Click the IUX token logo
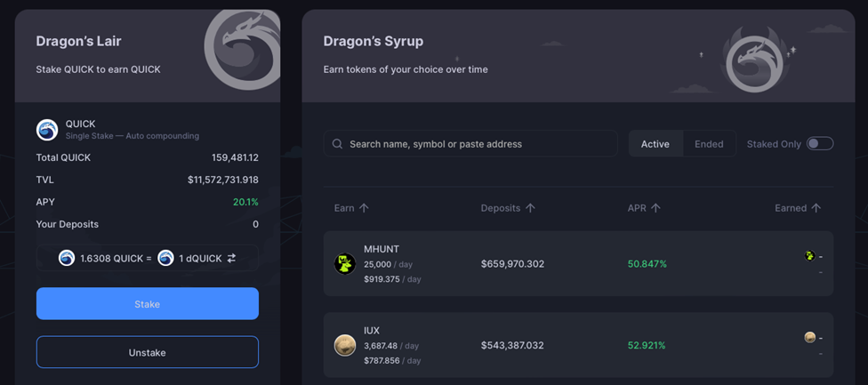 [345, 345]
